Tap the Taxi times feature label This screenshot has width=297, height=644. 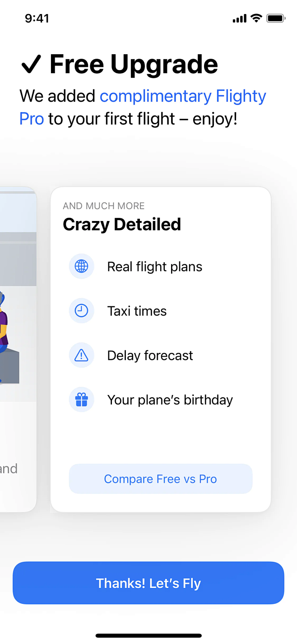coord(137,311)
